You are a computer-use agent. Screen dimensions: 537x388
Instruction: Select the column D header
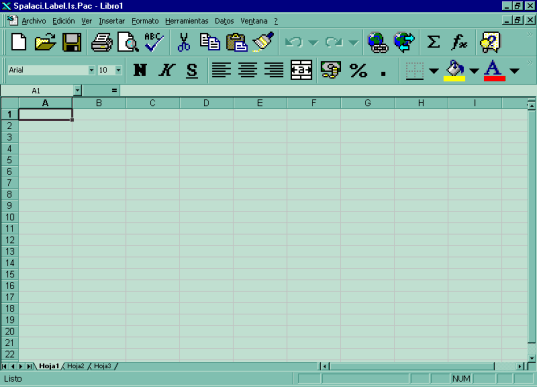pos(206,103)
